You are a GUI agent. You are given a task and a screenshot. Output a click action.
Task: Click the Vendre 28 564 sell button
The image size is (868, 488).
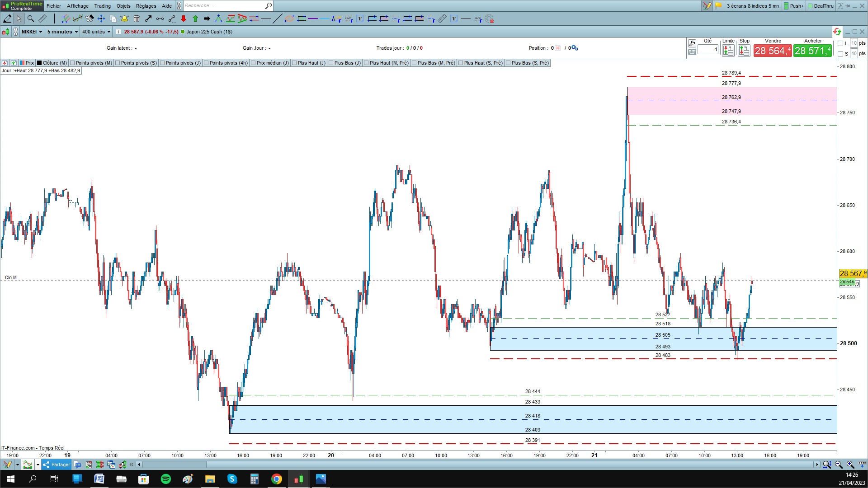pos(772,51)
